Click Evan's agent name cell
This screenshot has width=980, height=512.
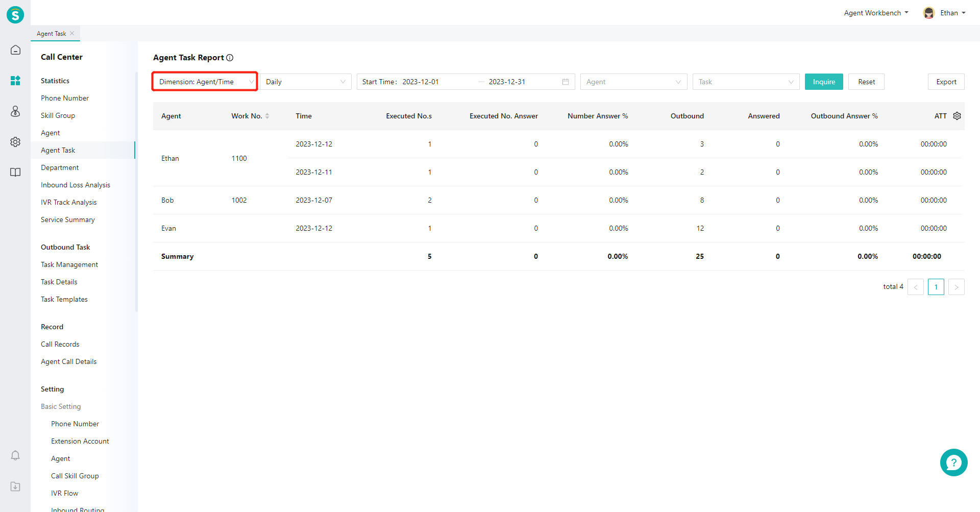click(168, 228)
